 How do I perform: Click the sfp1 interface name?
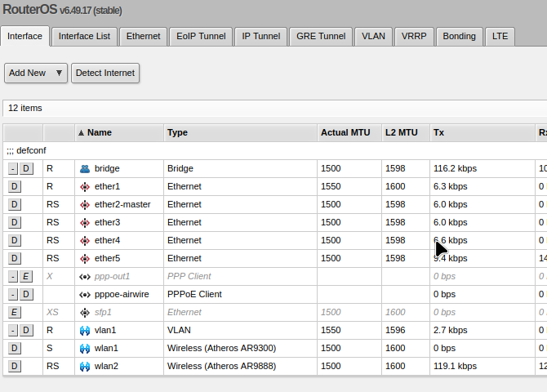tap(103, 313)
